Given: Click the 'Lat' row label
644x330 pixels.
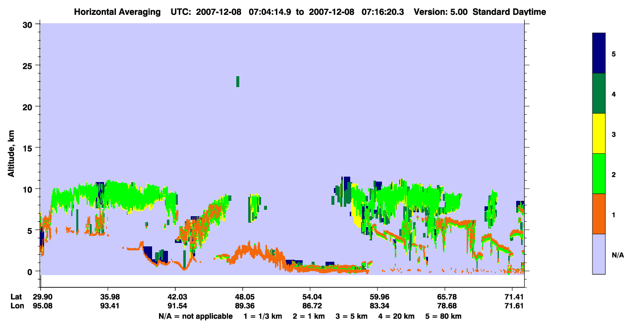Looking at the screenshot, I should click(16, 297).
